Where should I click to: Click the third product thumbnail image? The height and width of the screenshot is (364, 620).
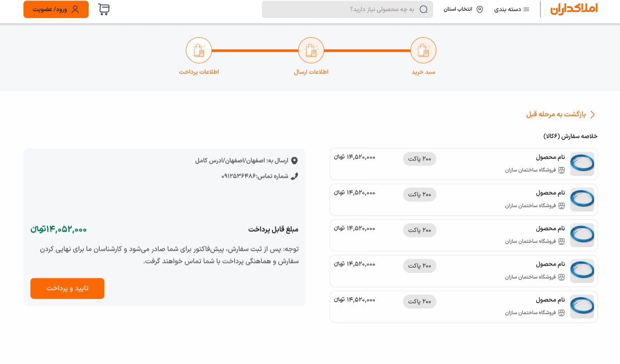coord(582,235)
